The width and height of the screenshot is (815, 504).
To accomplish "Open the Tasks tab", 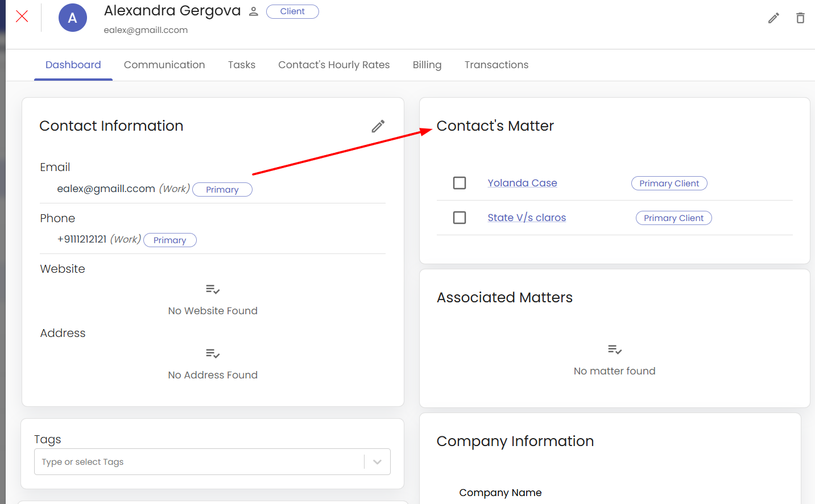I will [x=242, y=65].
